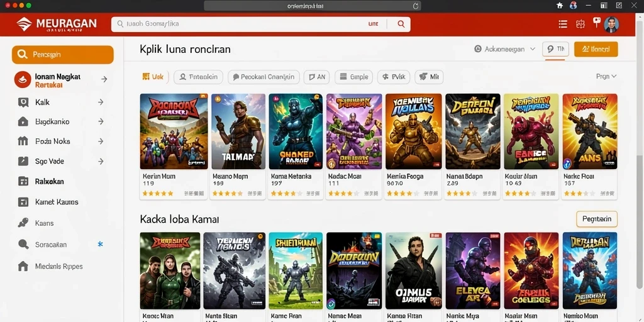644x322 pixels.
Task: Click the browser globe extension icon
Action: (574, 5)
